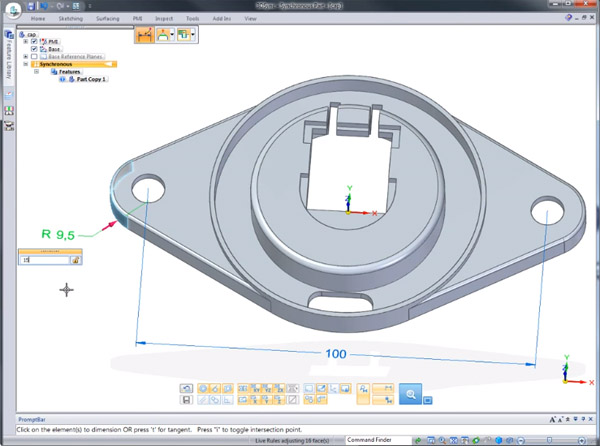Toggle the Base checkbox in the tree

point(34,49)
